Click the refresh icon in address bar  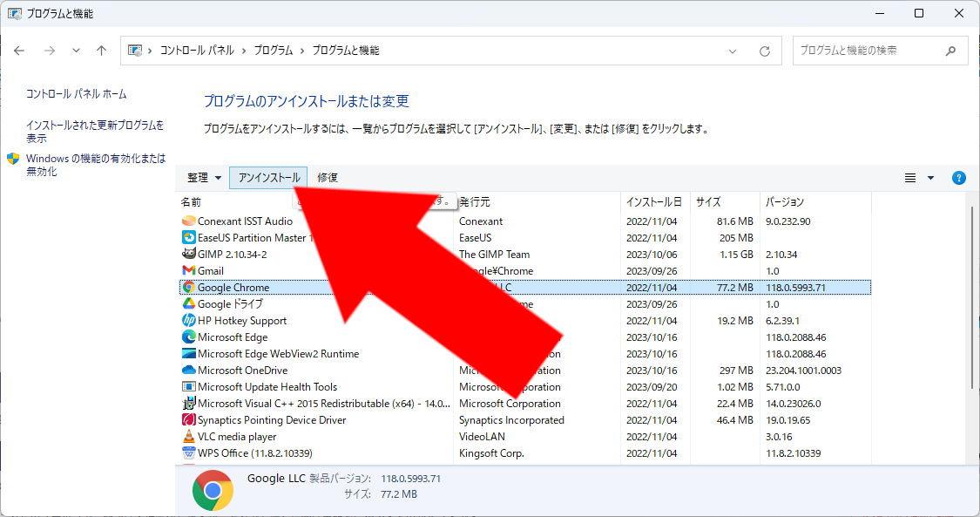765,51
